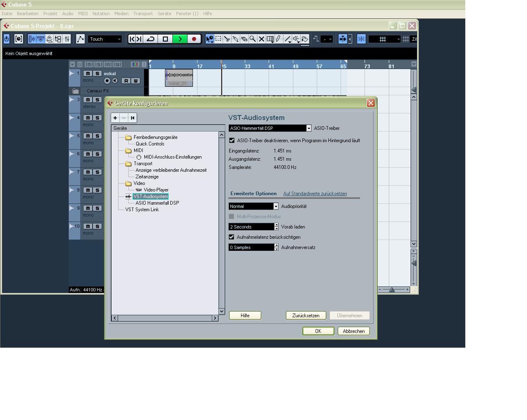Select VST System Link tree item
The image size is (527, 420).
point(142,210)
